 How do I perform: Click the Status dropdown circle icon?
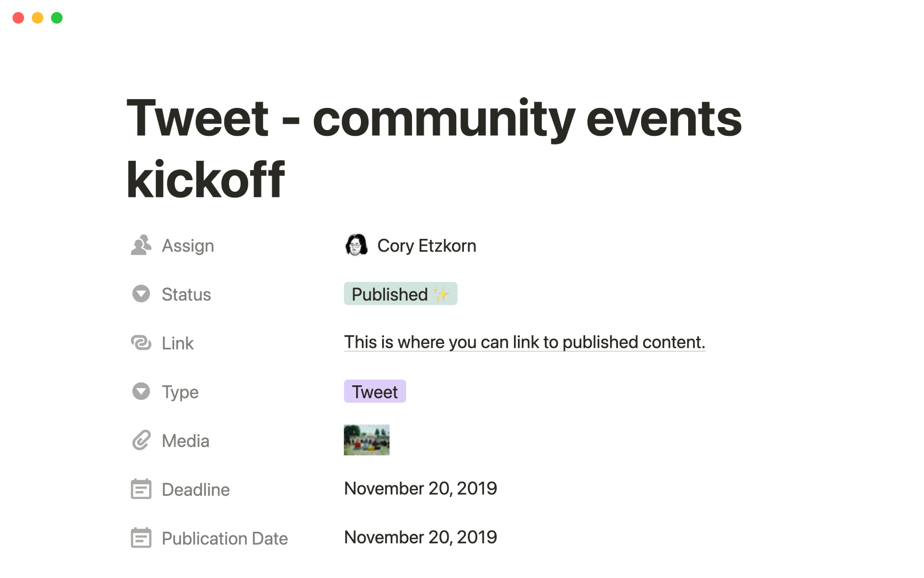[x=141, y=294]
